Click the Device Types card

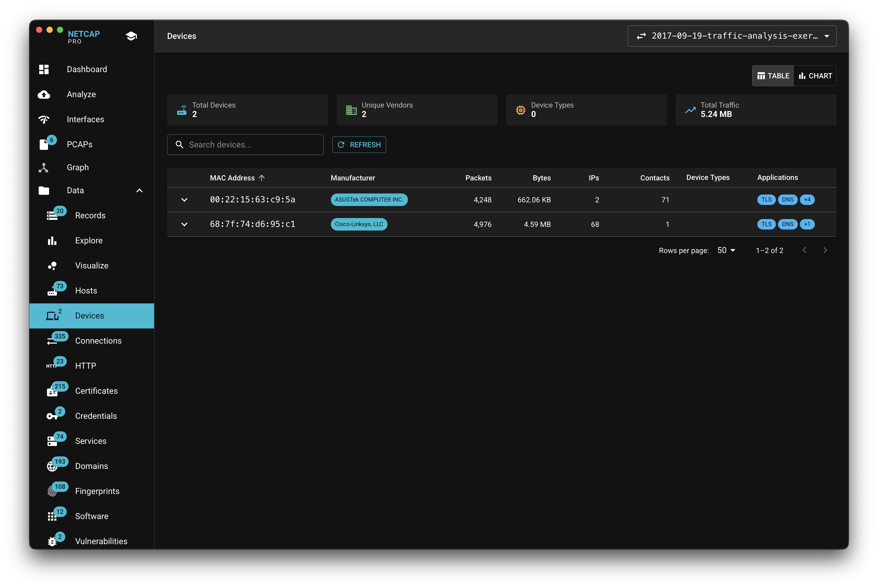(587, 110)
